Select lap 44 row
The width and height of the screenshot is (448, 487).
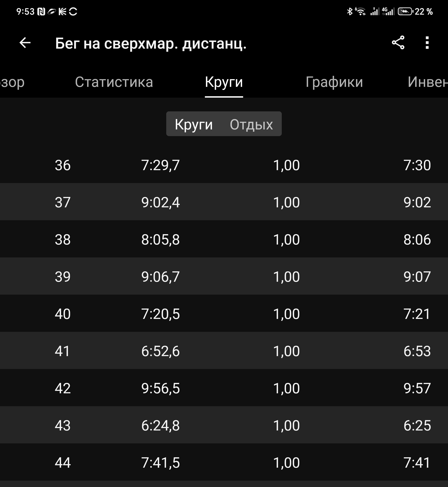click(x=224, y=462)
